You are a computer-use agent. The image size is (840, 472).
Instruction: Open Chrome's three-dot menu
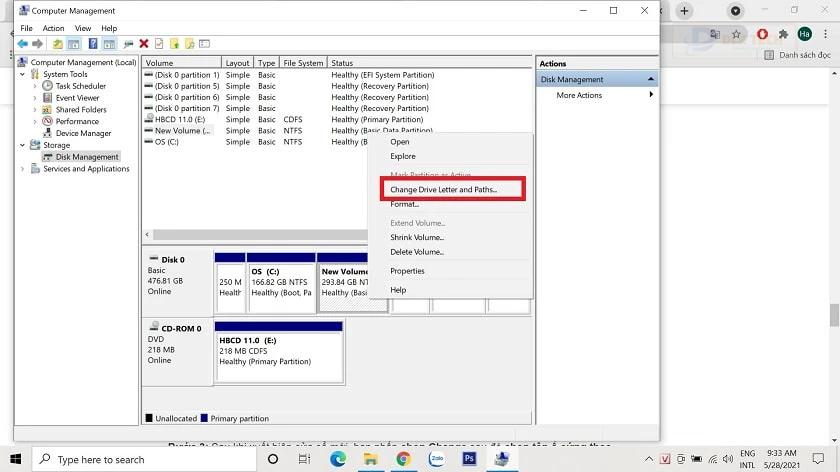point(826,34)
